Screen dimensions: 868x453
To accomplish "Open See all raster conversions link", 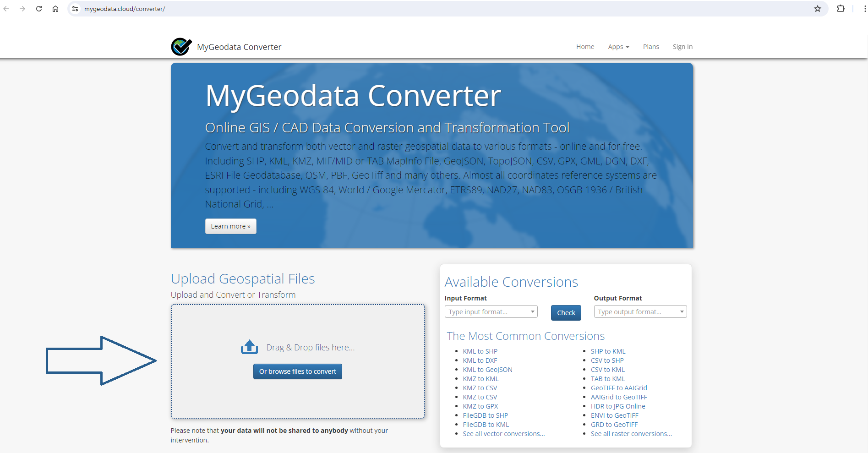I will point(631,434).
